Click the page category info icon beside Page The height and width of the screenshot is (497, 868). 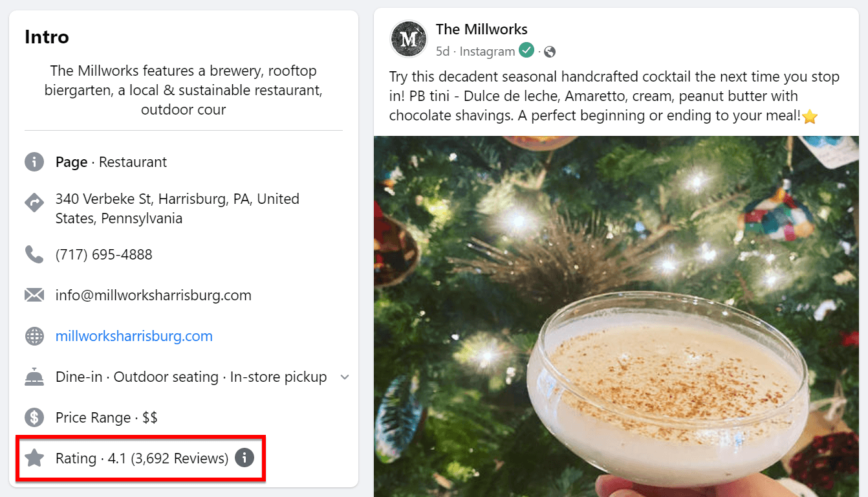pyautogui.click(x=34, y=162)
